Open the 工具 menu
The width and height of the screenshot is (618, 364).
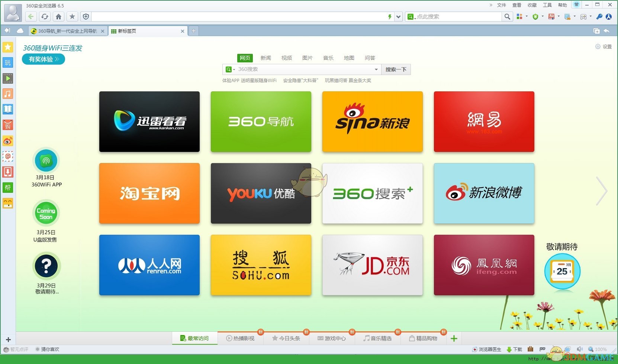547,5
